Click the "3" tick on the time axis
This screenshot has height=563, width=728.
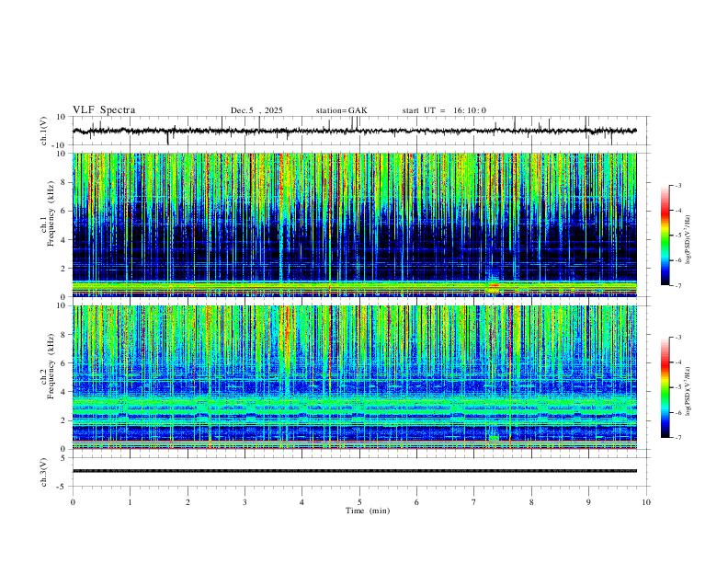coord(245,502)
